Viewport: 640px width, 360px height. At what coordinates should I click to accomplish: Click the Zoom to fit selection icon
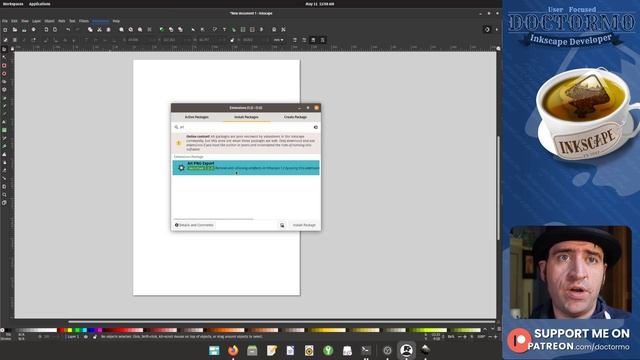click(121, 30)
